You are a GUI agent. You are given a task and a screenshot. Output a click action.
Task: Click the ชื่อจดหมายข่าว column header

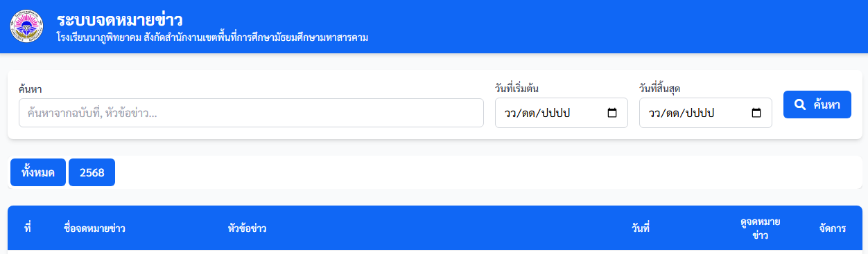point(94,228)
